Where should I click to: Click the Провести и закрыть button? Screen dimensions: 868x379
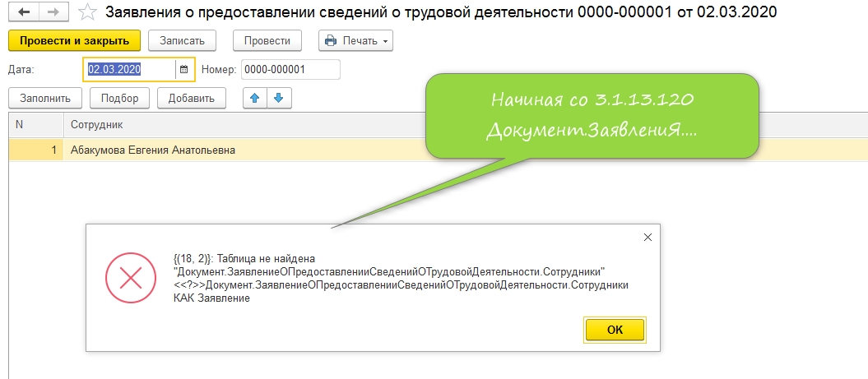click(74, 40)
